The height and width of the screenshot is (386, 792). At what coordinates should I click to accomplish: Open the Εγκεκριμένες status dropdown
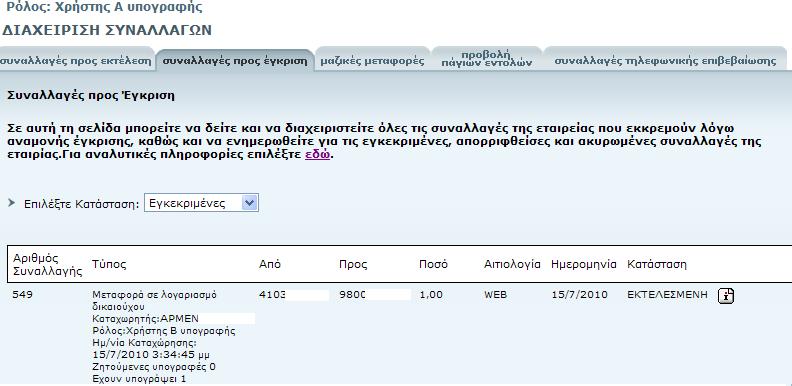pyautogui.click(x=201, y=203)
